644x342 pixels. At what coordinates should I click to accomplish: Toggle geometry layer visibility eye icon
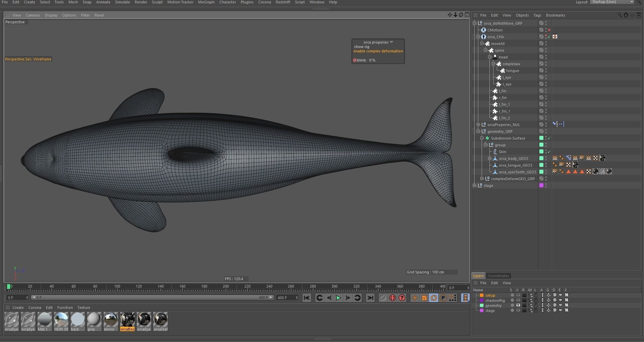518,305
